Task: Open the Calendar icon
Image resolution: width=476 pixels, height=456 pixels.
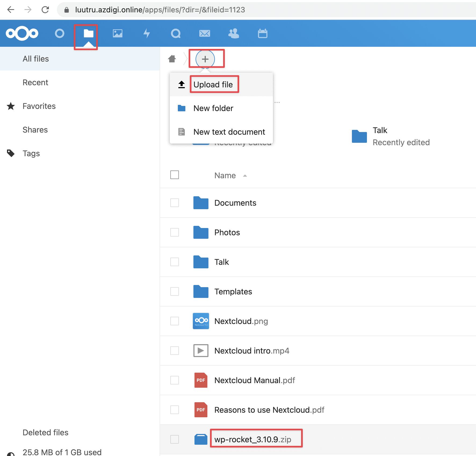Action: click(x=262, y=34)
